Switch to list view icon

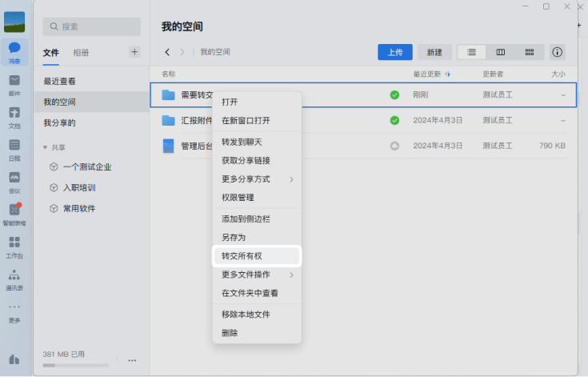coord(471,52)
